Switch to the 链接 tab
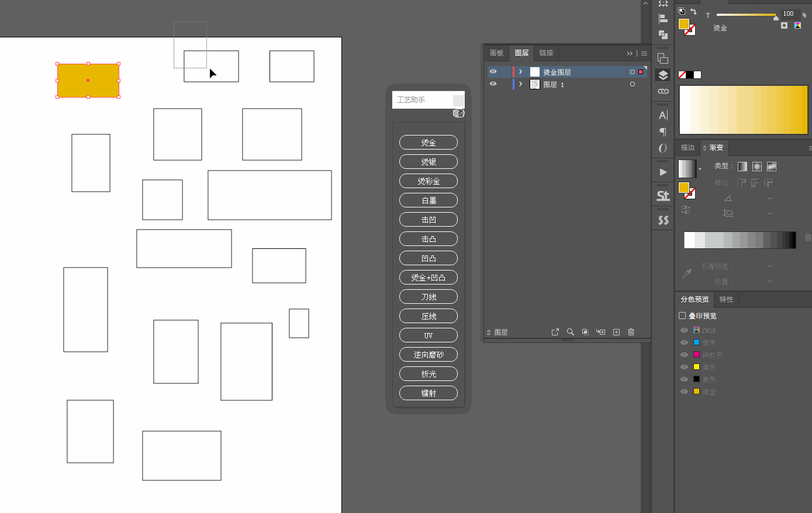The image size is (812, 513). 546,53
